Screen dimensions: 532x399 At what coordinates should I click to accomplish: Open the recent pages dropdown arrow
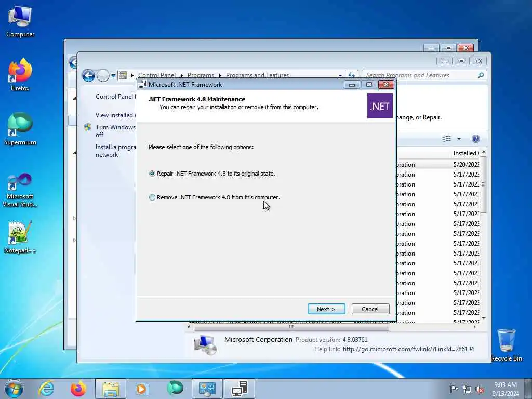(113, 76)
